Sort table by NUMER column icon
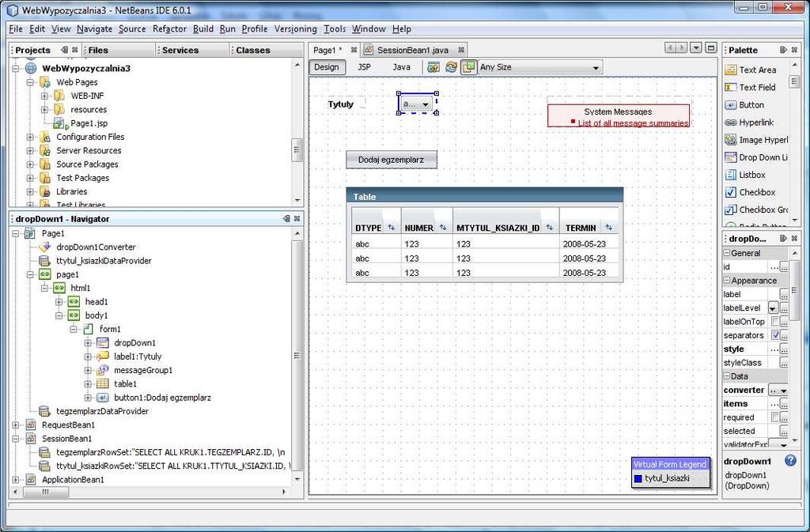 click(x=443, y=228)
